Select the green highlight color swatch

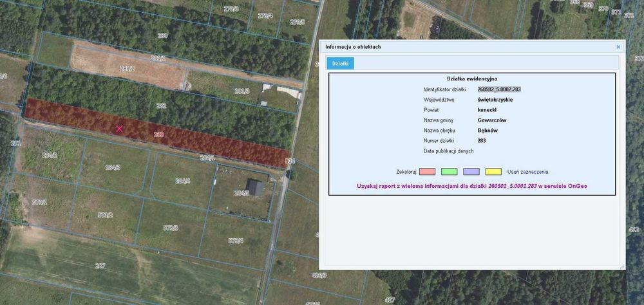[x=450, y=172]
